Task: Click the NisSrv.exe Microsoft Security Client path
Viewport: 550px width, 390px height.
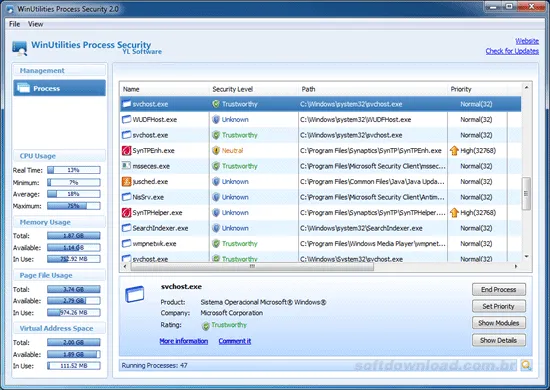Action: pyautogui.click(x=372, y=197)
